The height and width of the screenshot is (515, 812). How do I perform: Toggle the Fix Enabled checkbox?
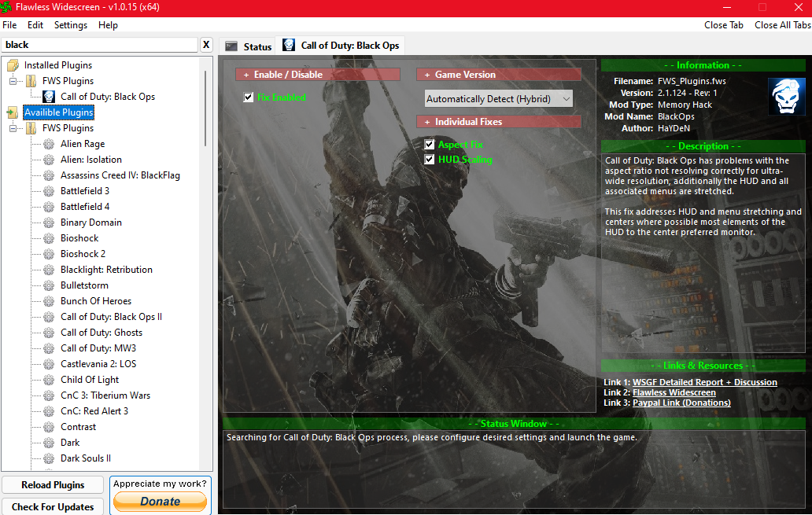(x=249, y=97)
